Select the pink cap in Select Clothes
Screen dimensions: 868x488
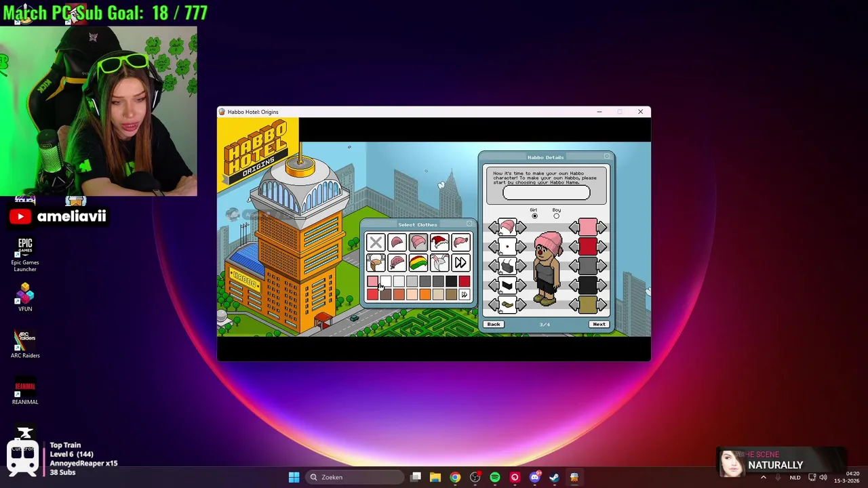(397, 243)
